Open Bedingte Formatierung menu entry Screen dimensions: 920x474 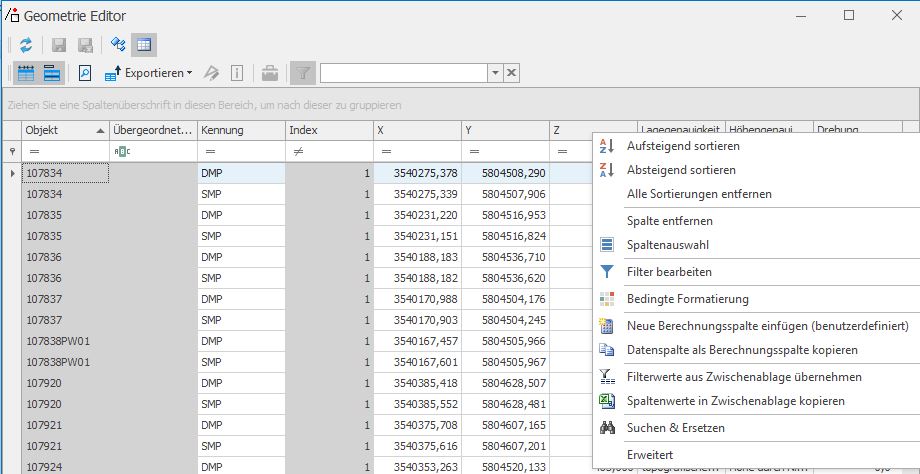pos(687,299)
